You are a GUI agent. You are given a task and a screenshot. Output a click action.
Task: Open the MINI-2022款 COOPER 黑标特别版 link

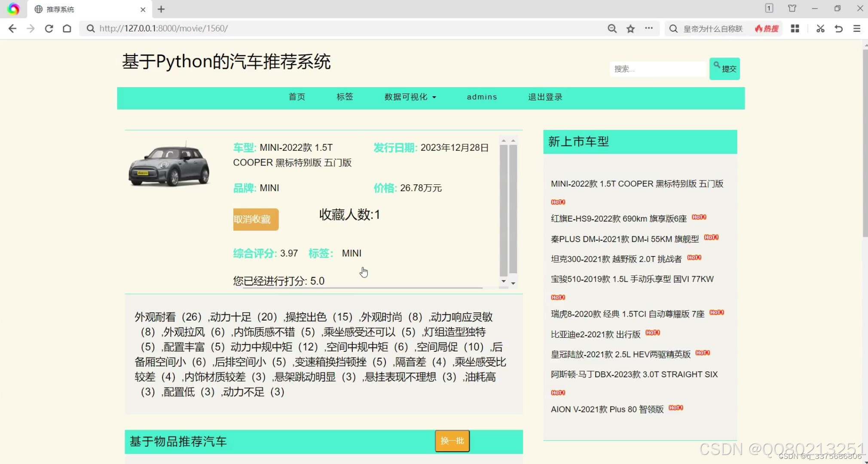pyautogui.click(x=637, y=183)
